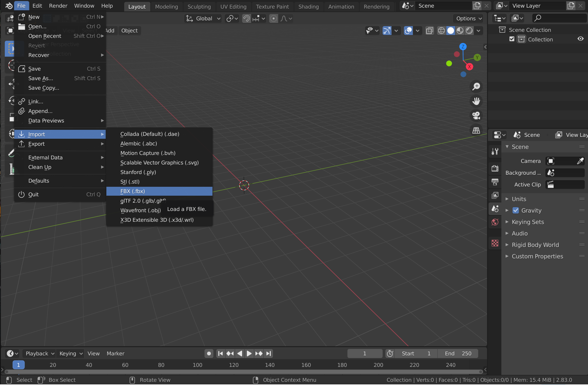Select material preview shading

coord(460,31)
